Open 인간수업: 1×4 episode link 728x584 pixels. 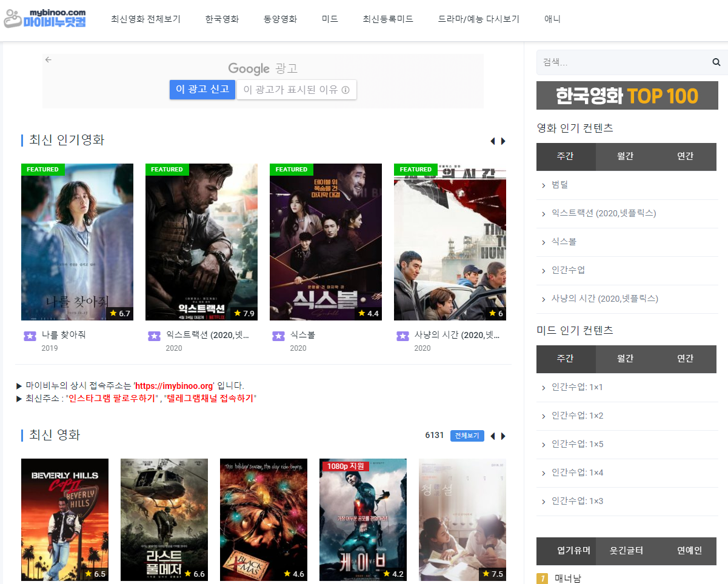(577, 473)
